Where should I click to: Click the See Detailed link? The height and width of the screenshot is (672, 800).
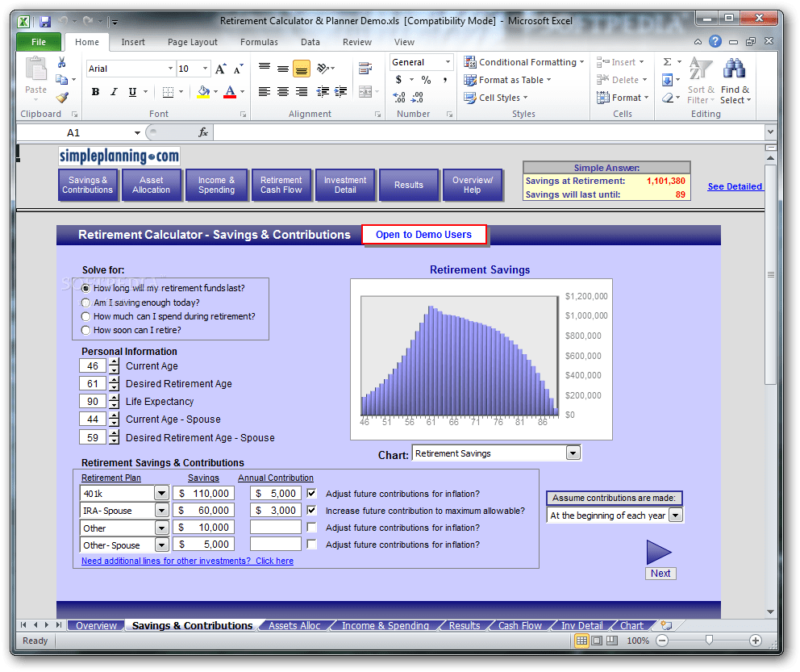click(734, 186)
